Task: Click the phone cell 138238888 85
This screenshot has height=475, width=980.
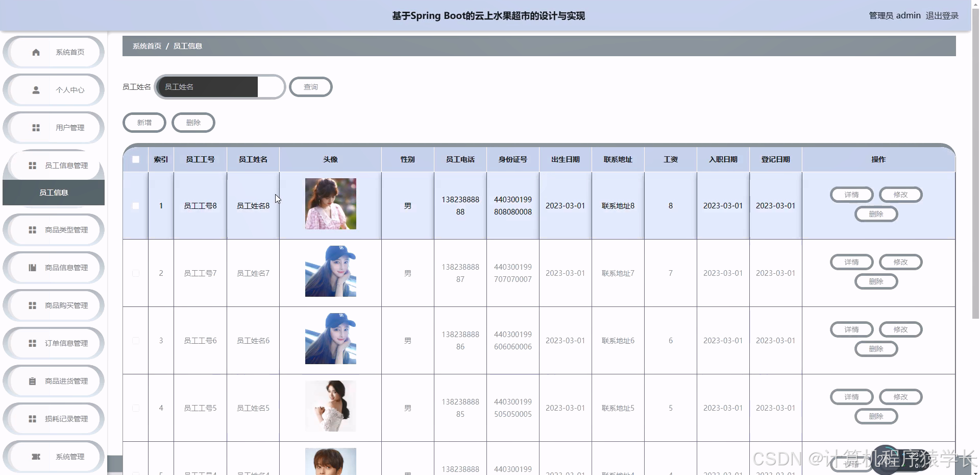Action: [460, 408]
